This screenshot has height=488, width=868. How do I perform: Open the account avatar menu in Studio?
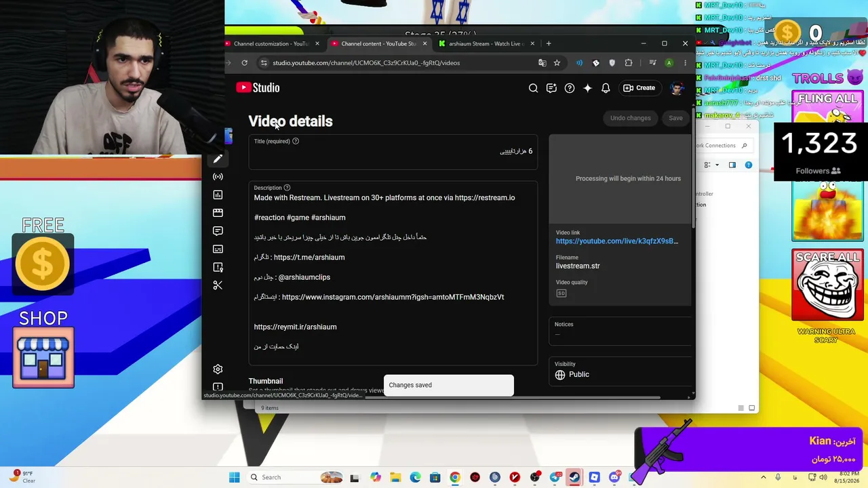click(x=676, y=88)
